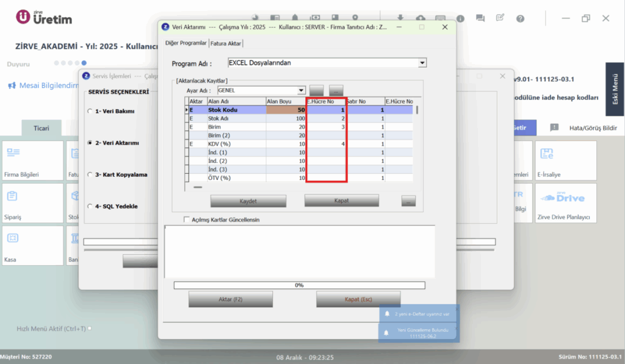Select the 2- Veri Aktarımı radio option
The image size is (625, 364).
[x=90, y=143]
